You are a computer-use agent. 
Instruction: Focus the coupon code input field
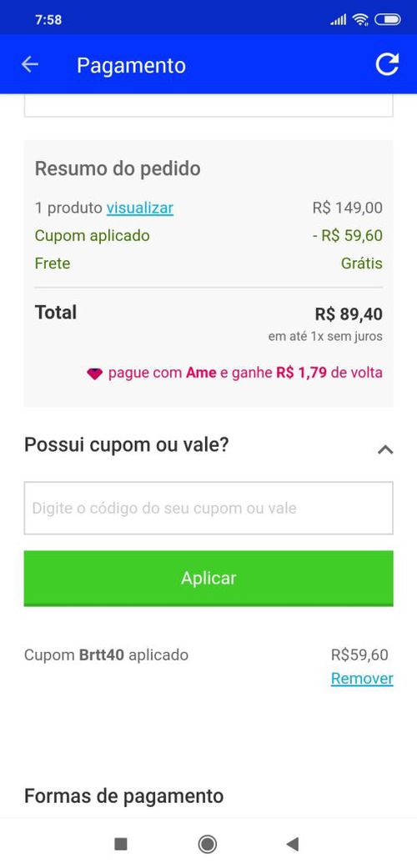[x=208, y=508]
